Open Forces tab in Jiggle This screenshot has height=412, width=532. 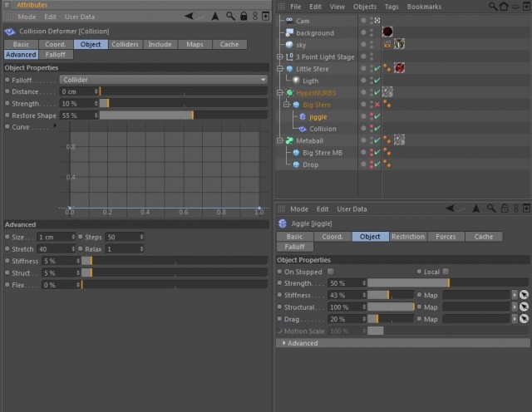(x=446, y=237)
